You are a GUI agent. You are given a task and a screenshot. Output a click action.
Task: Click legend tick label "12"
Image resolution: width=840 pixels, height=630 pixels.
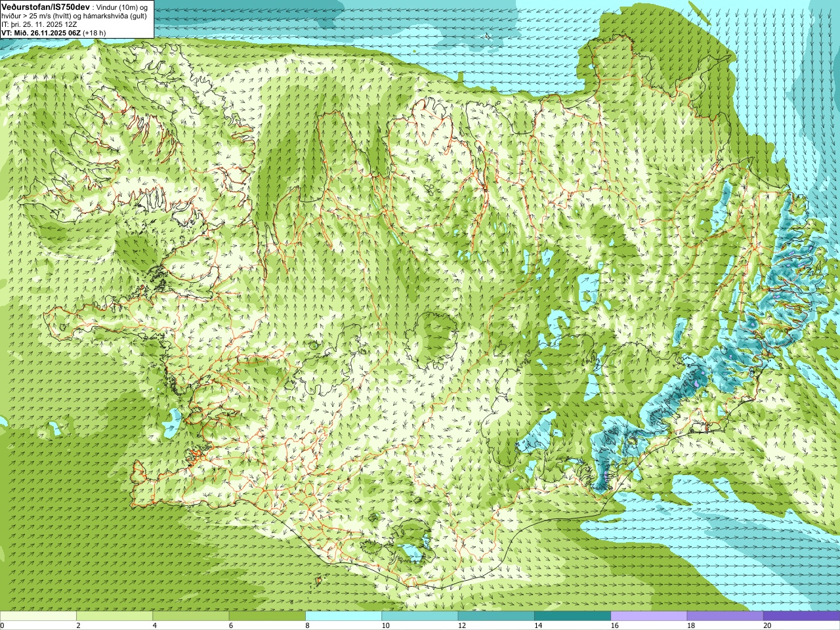coord(462,625)
